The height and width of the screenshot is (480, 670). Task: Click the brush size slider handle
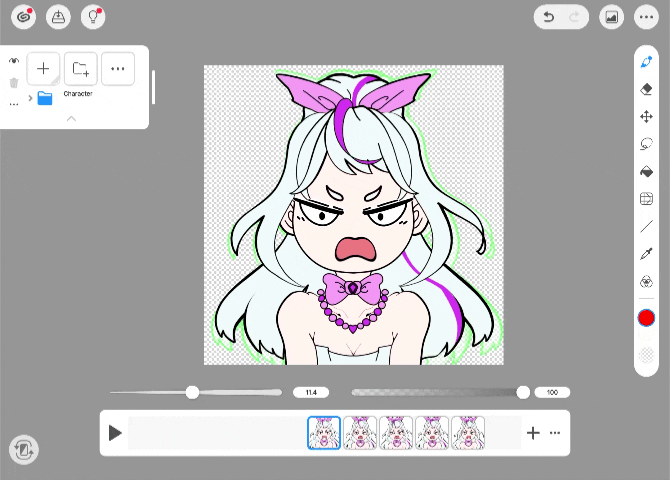tap(192, 392)
